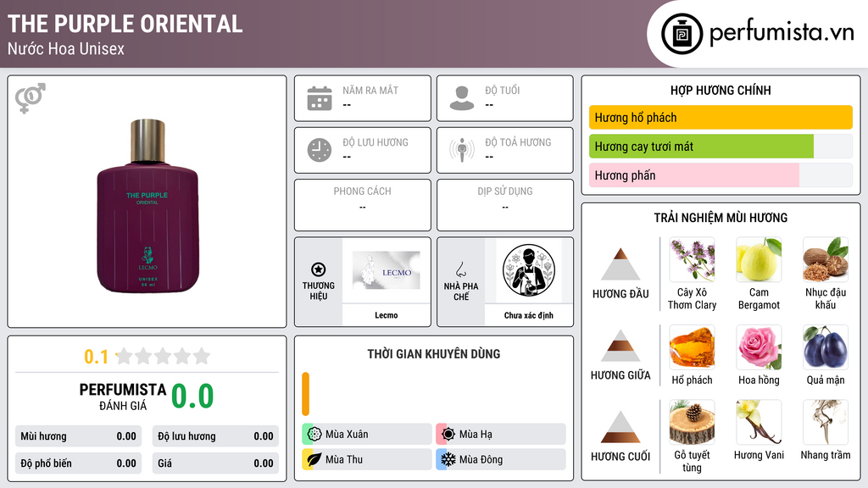This screenshot has height=488, width=868.
Task: Click the Hương Vani note image
Action: 759,422
